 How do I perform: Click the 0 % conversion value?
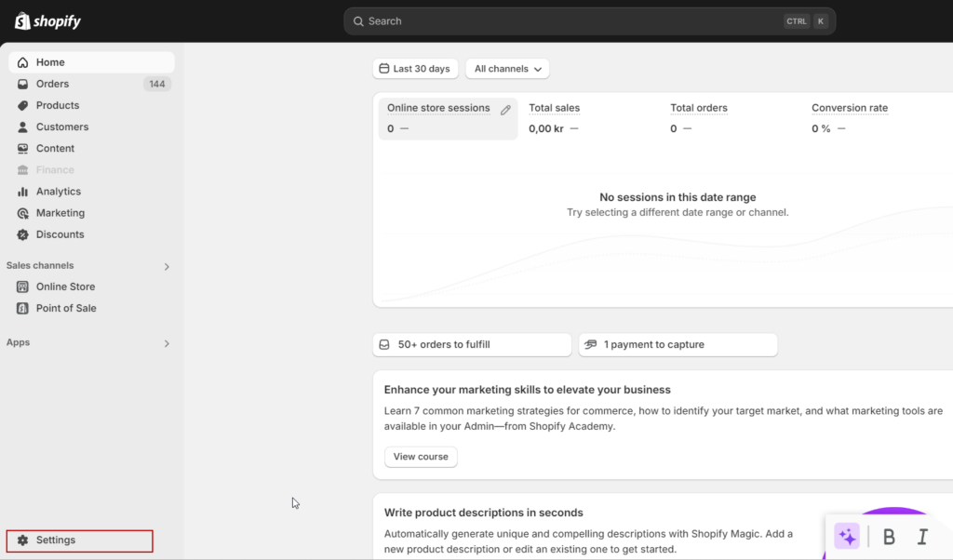pyautogui.click(x=821, y=128)
